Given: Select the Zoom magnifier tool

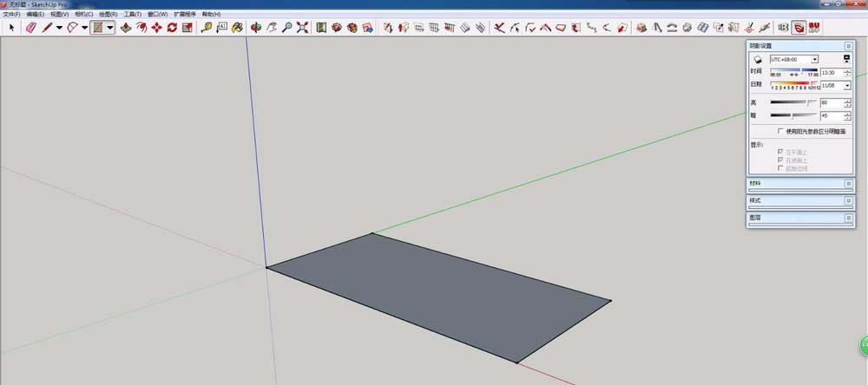Looking at the screenshot, I should [286, 28].
